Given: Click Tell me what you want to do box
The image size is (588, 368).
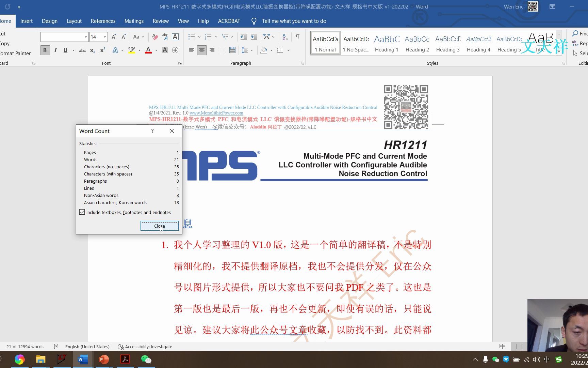Looking at the screenshot, I should pos(294,21).
